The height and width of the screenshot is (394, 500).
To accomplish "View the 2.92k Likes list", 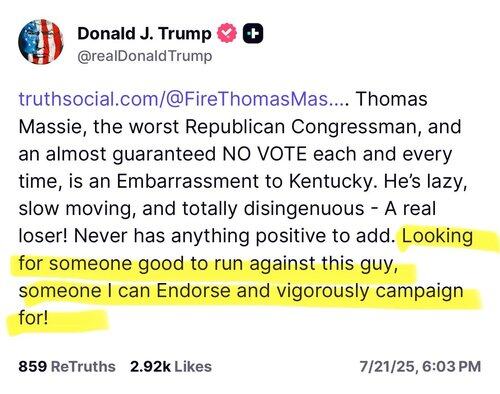I will [x=171, y=366].
